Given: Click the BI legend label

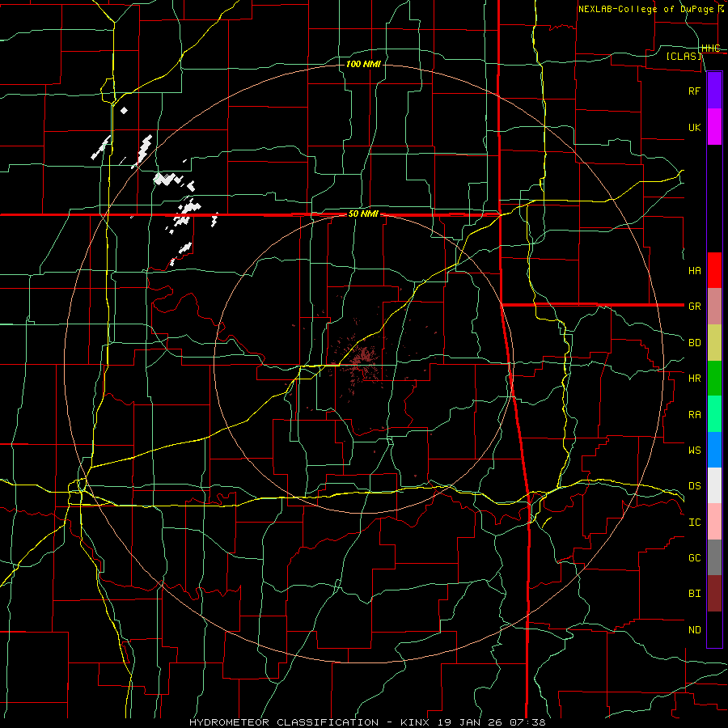Looking at the screenshot, I should [695, 594].
